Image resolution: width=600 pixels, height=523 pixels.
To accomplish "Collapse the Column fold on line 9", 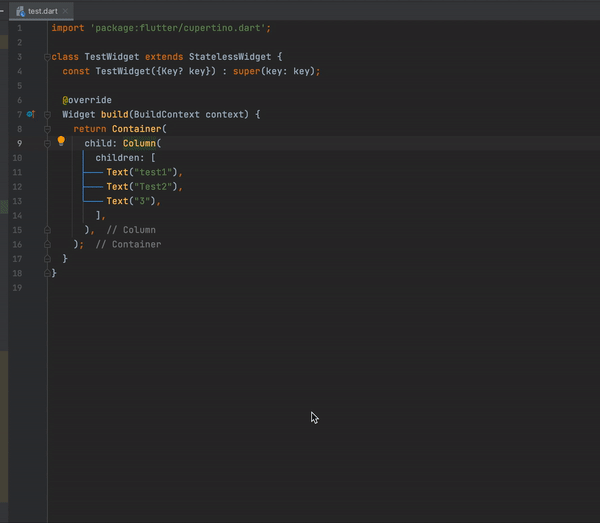I will [x=47, y=143].
